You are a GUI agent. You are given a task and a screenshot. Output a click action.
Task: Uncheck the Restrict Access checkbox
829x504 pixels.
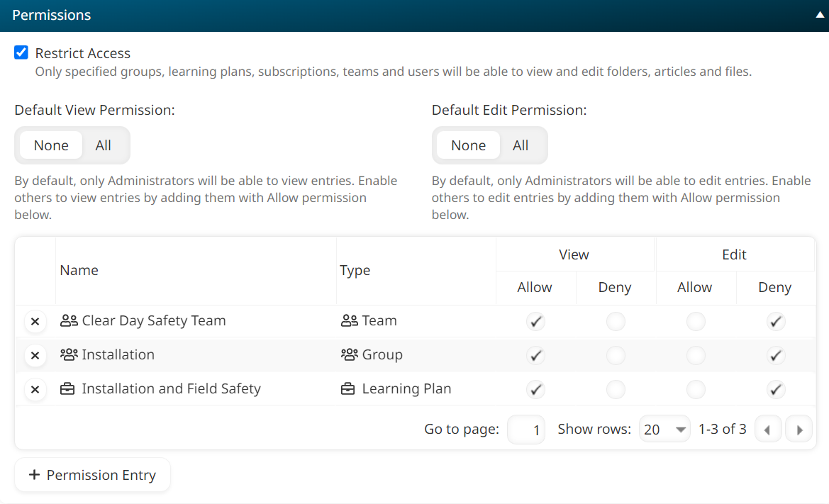pyautogui.click(x=21, y=52)
